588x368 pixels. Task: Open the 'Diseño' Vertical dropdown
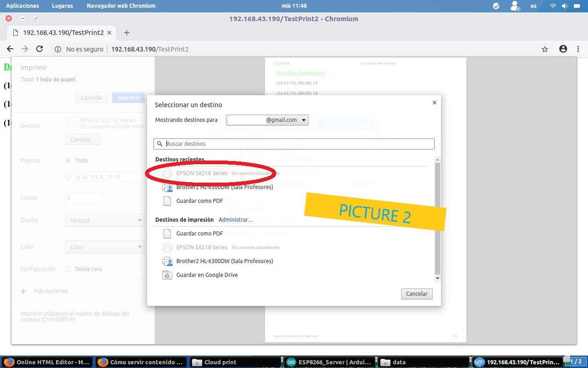(105, 221)
